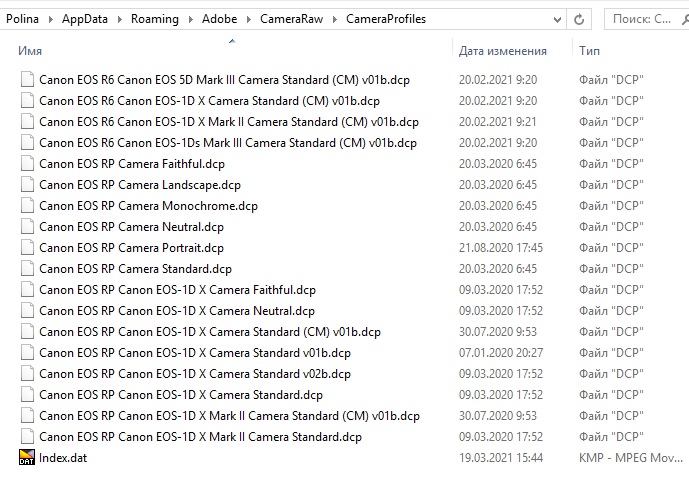Select file name Canon EOS RP Camera Landscape.dcp

[x=140, y=185]
